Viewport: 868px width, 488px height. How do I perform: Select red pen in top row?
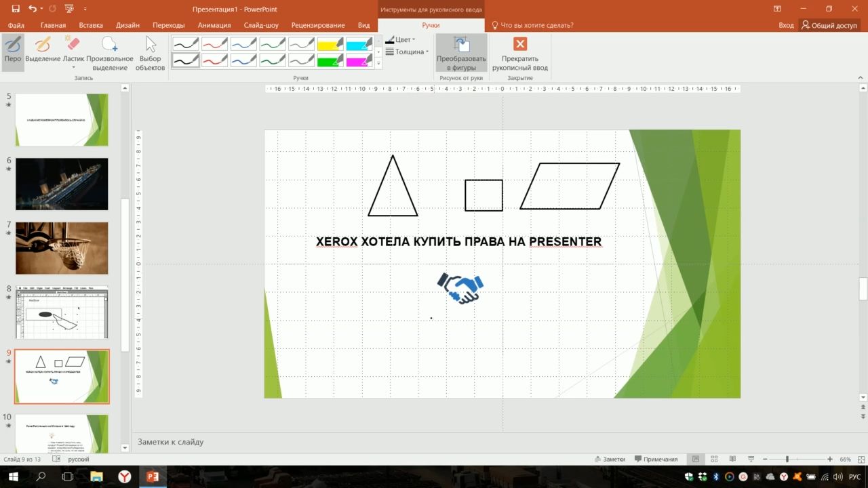click(214, 45)
